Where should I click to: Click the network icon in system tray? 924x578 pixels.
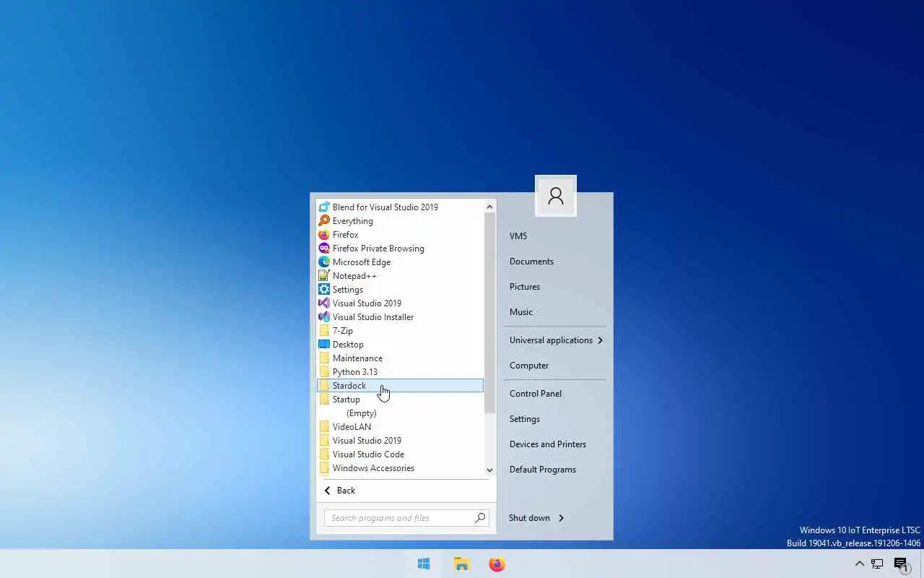(877, 564)
